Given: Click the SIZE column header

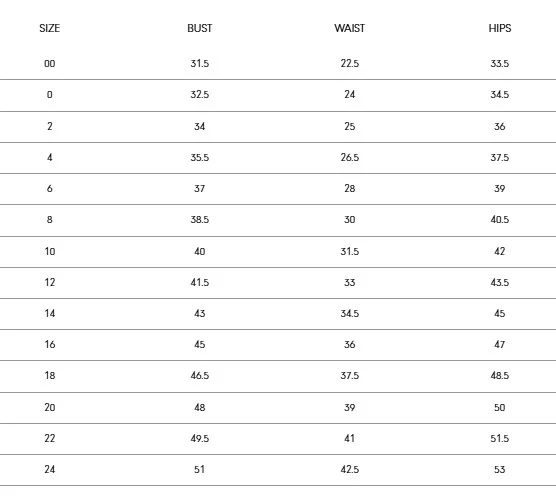Looking at the screenshot, I should [x=50, y=28].
